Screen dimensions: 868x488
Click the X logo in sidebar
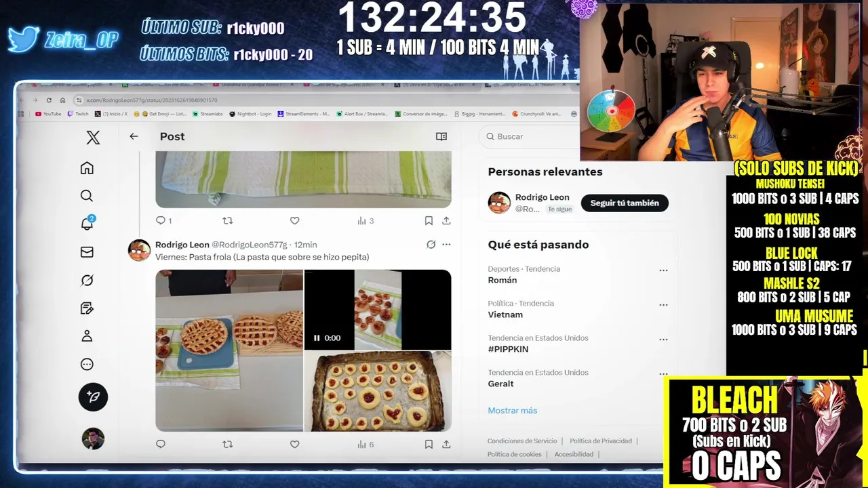[x=93, y=138]
